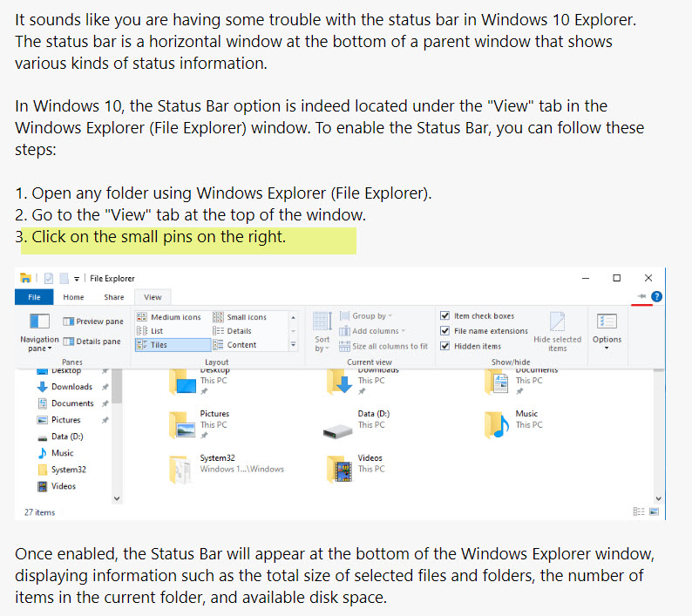
Task: Open the Videos folder tile
Action: [x=356, y=469]
